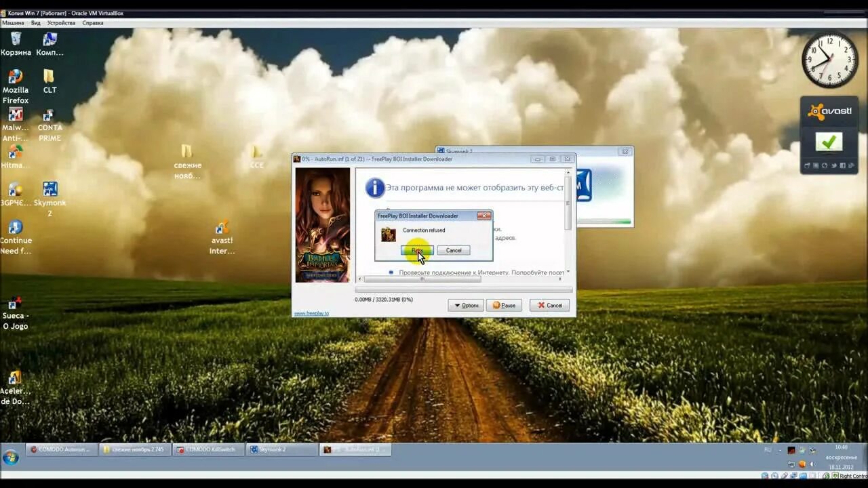Viewport: 868px width, 488px height.
Task: Switch to COMODO KillSwitch taskbar window
Action: click(x=208, y=449)
